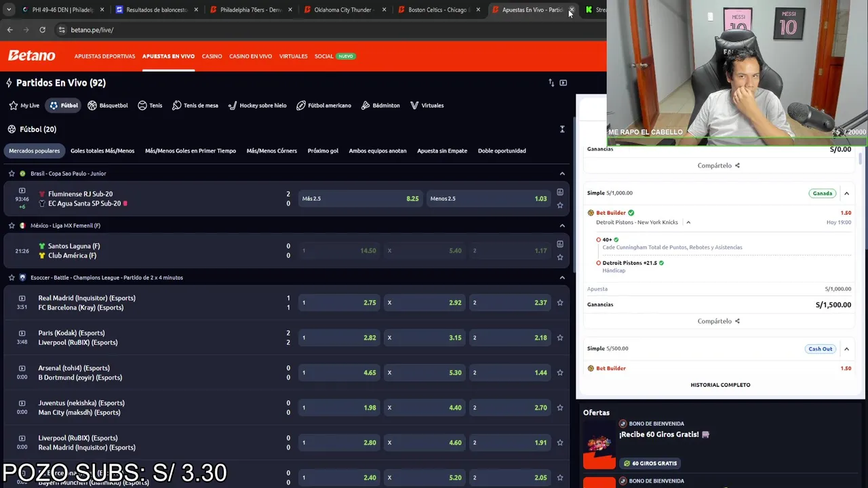868x488 pixels.
Task: Favorite Esoccer Battle Champions League
Action: coord(12,277)
